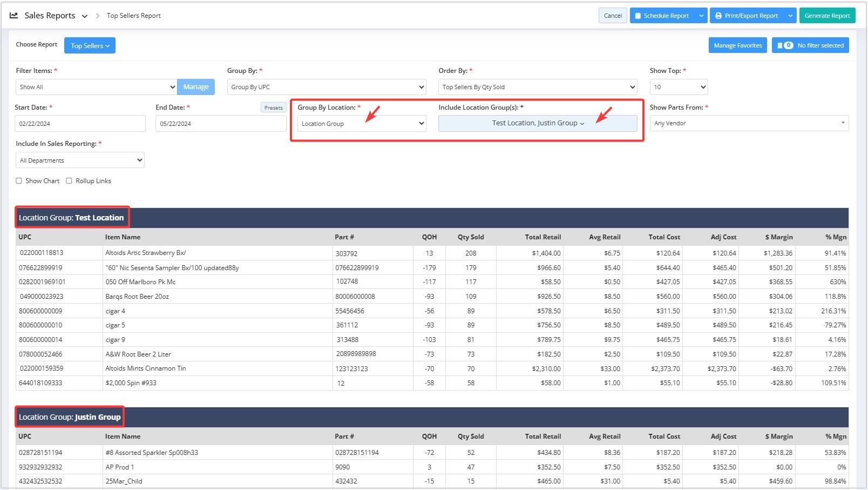Click Qty Sold header in Test Location table

pos(471,237)
